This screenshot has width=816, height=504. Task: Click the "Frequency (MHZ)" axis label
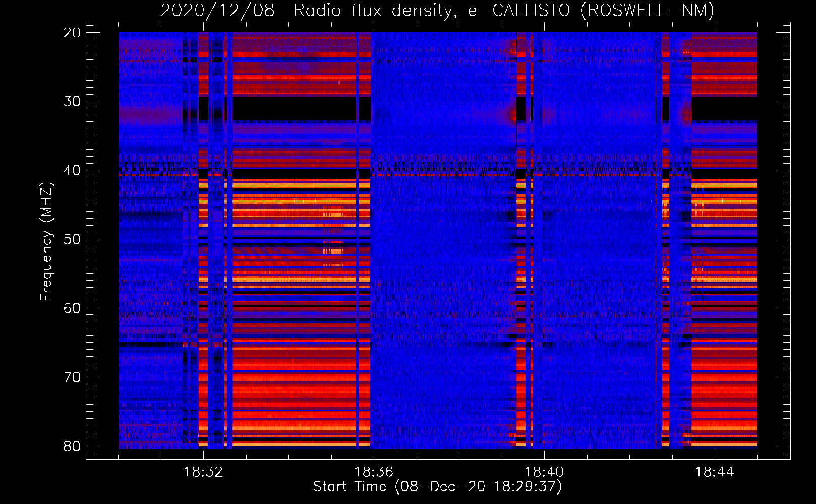(x=46, y=242)
